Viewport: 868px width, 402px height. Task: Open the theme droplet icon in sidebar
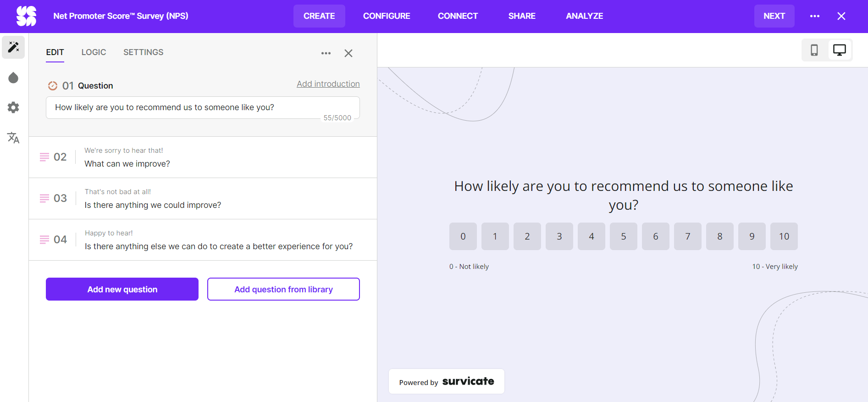(x=13, y=78)
